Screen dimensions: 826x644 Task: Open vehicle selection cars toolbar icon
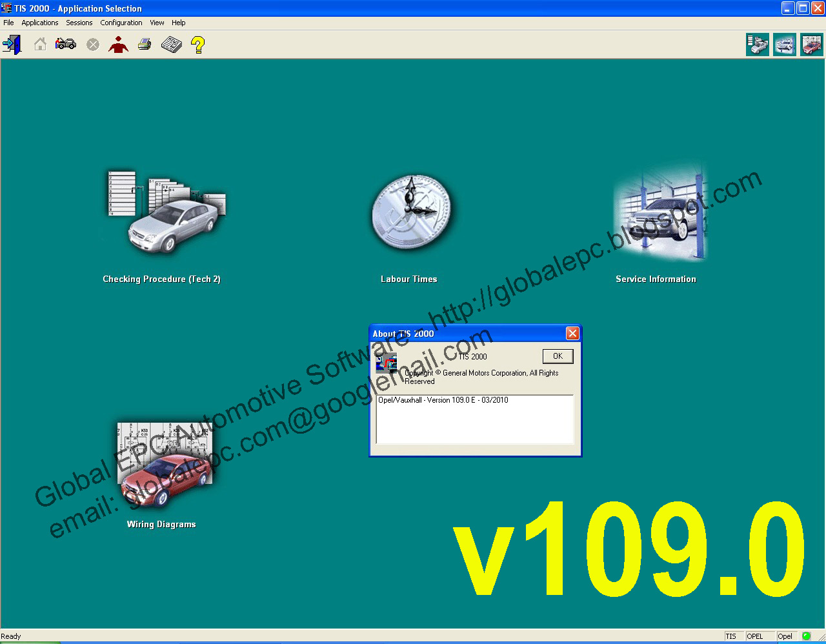click(66, 44)
